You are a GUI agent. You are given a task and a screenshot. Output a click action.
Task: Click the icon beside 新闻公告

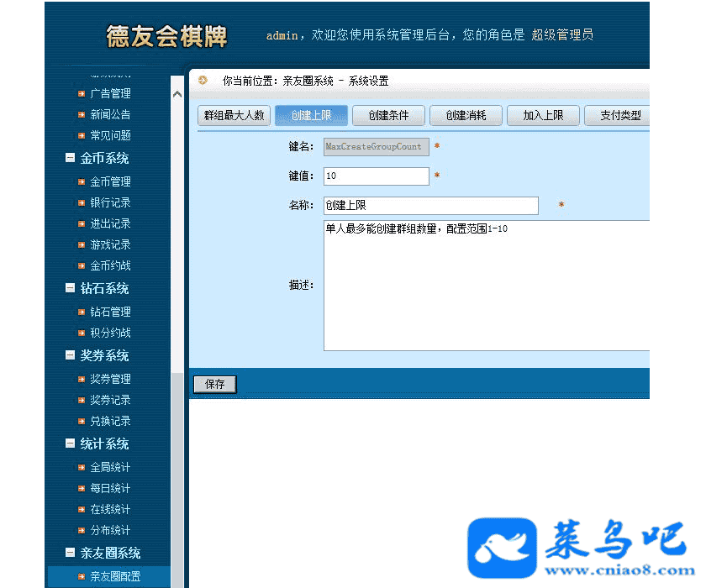[x=82, y=114]
